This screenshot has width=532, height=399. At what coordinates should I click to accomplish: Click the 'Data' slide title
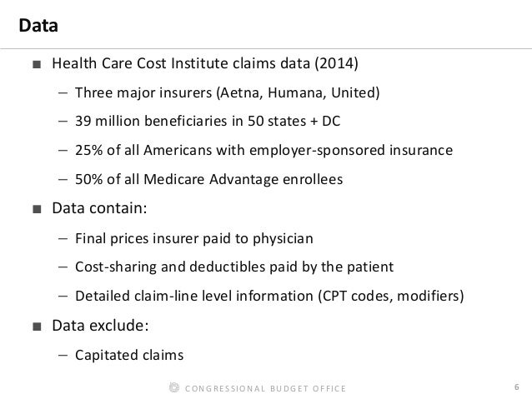(x=38, y=26)
